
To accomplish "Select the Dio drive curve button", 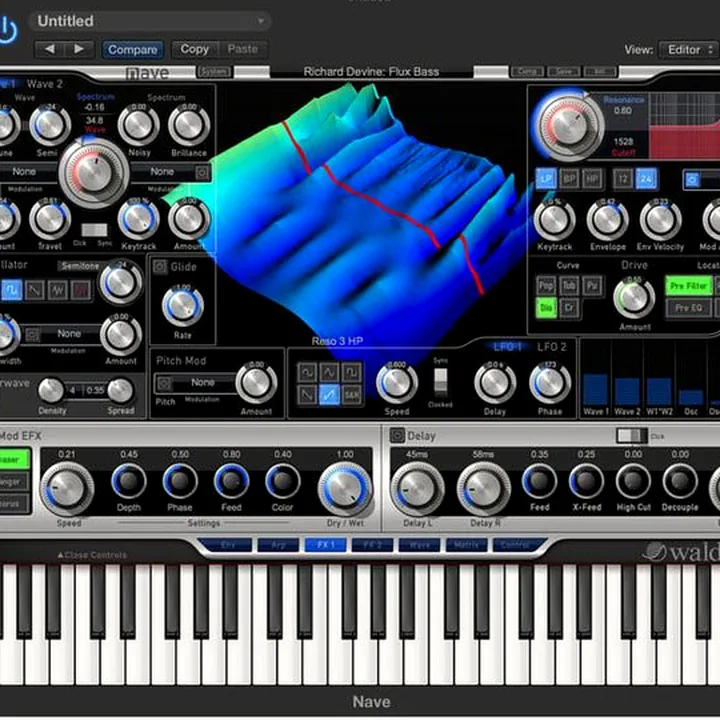I will coord(546,308).
